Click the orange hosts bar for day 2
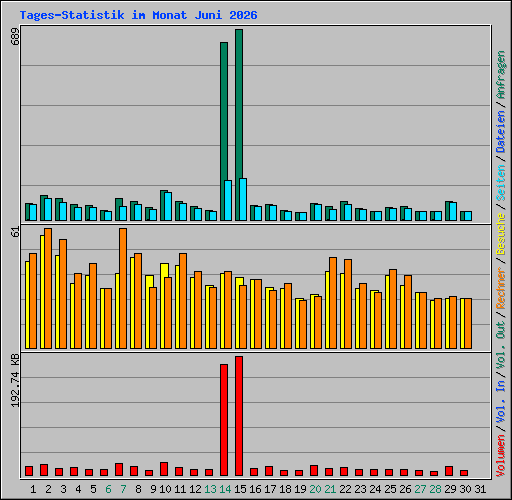The image size is (512, 500). click(x=48, y=289)
